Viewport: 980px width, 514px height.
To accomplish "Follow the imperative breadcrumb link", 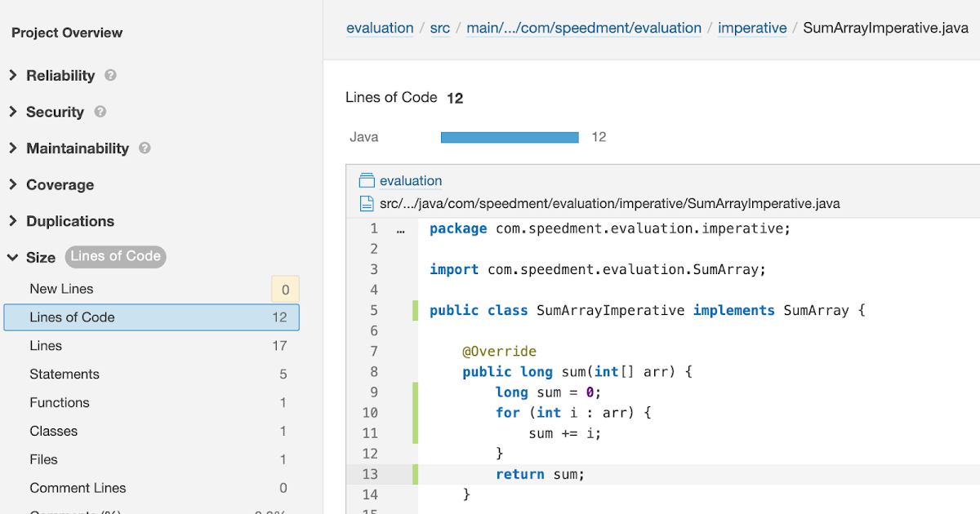I will pyautogui.click(x=751, y=27).
